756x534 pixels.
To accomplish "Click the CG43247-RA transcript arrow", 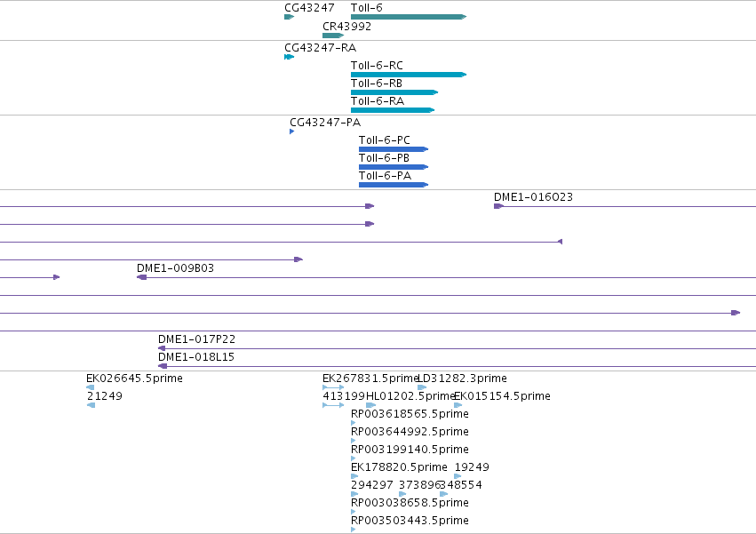I will 290,57.
